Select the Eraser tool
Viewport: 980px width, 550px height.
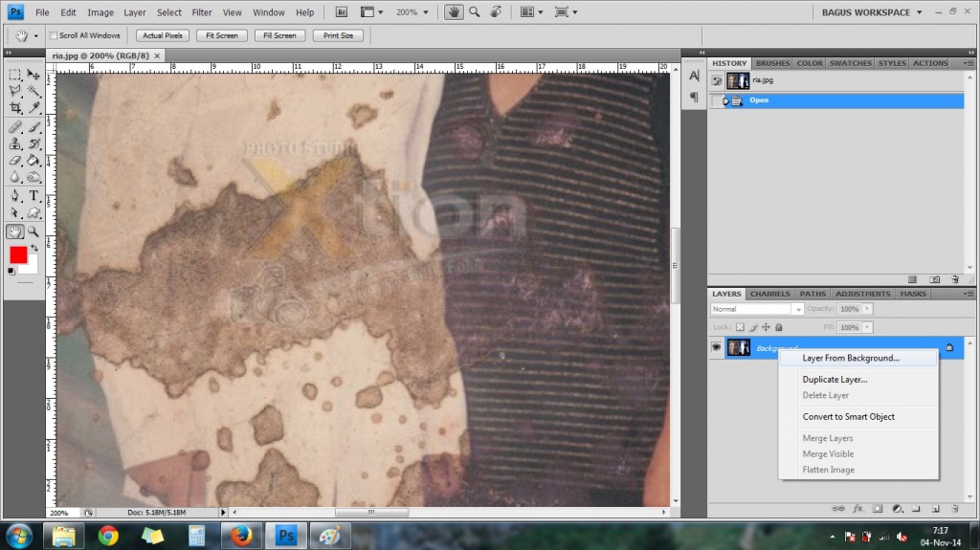click(15, 161)
